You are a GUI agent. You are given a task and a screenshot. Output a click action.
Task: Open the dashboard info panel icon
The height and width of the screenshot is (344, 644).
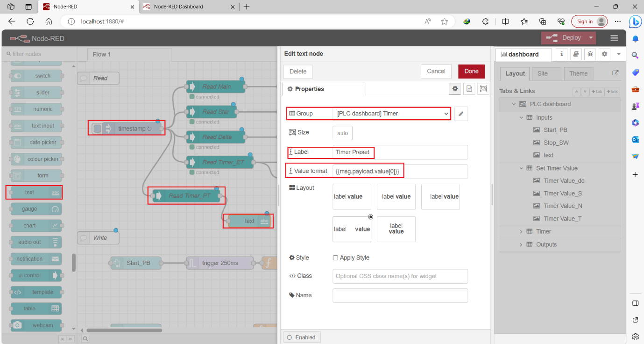click(x=561, y=54)
